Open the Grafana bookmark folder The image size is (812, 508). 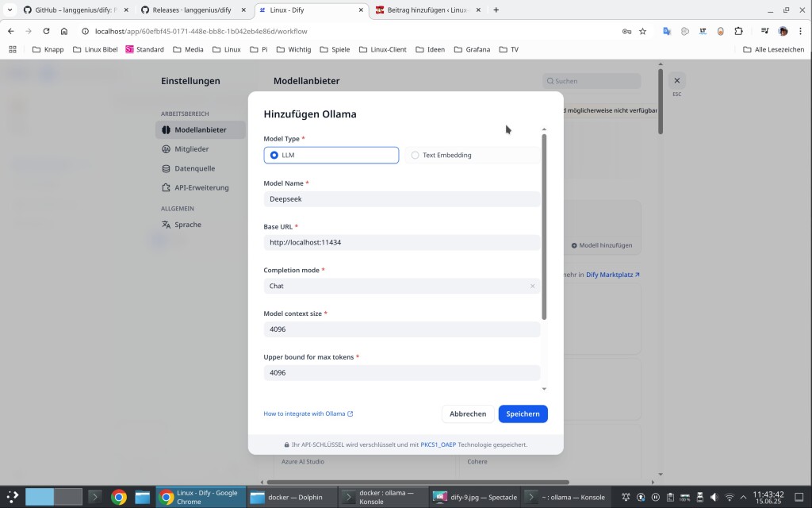(x=472, y=49)
